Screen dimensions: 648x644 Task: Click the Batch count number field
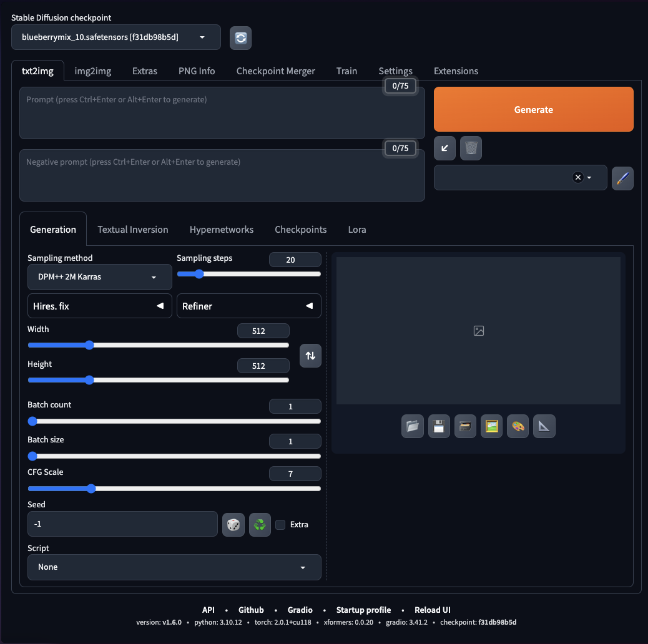(295, 406)
